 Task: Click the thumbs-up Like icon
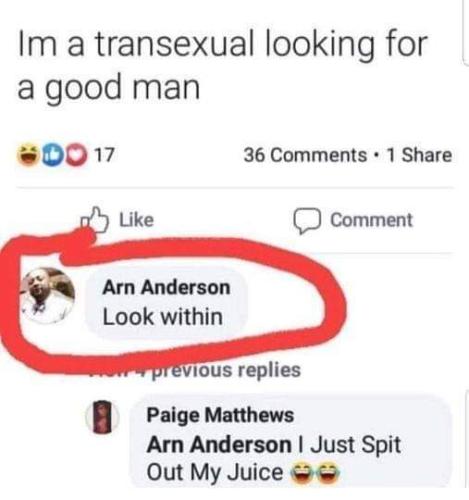click(95, 220)
